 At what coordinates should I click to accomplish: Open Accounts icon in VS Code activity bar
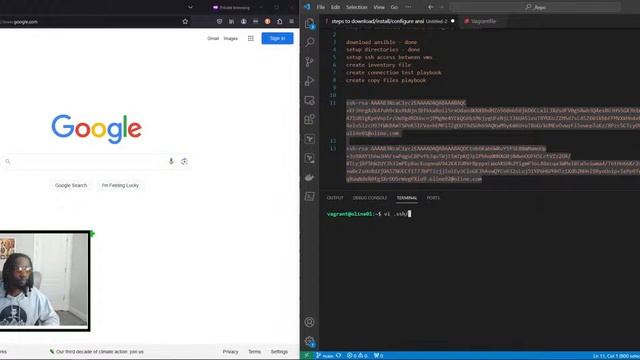[310, 322]
